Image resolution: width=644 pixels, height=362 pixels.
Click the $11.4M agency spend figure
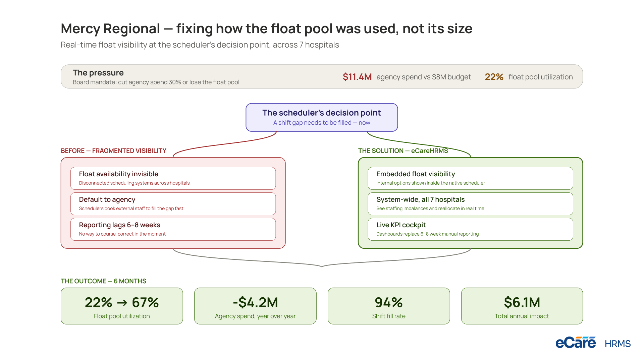coord(357,77)
